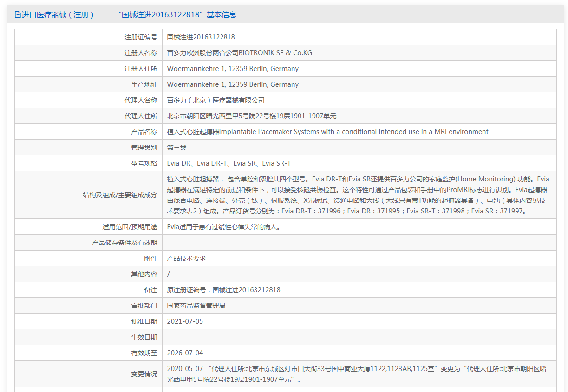Click the approval date 2021-07-05

coord(185,321)
